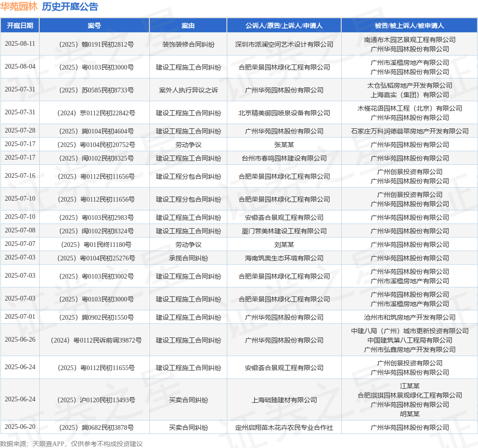Click the date 2025-08-11
Viewport: 478px width, 448px height.
[20, 43]
